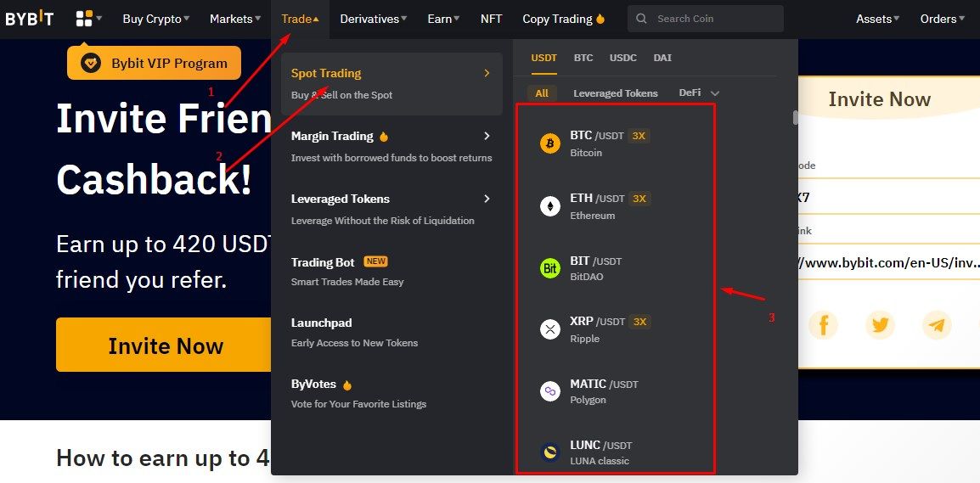Viewport: 980px width, 483px height.
Task: Click the Ripple XRP coin icon
Action: 550,329
